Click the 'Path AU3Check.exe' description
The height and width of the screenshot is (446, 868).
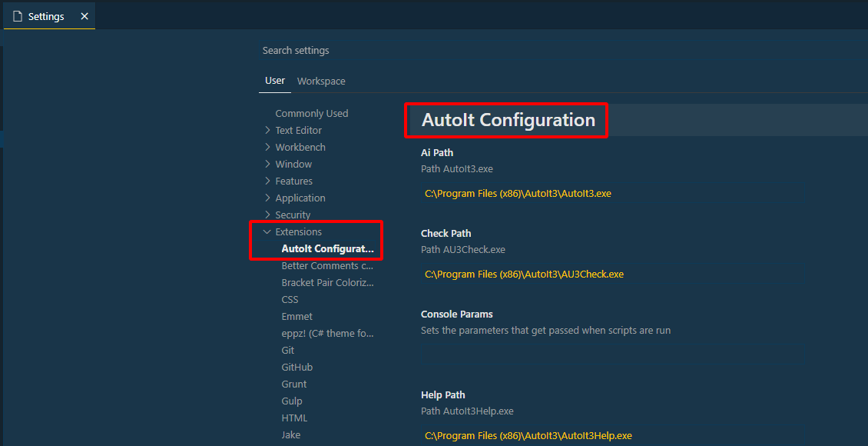(x=462, y=249)
